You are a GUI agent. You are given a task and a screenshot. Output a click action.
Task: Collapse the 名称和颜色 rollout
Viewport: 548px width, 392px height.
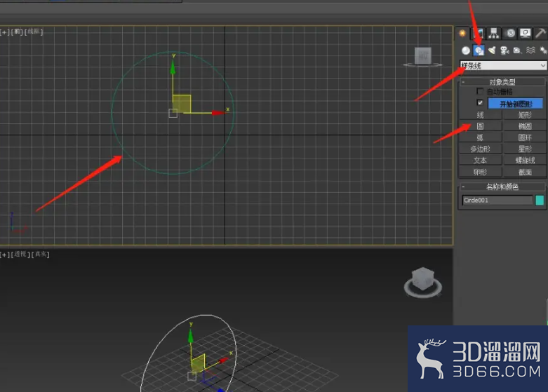(x=502, y=187)
